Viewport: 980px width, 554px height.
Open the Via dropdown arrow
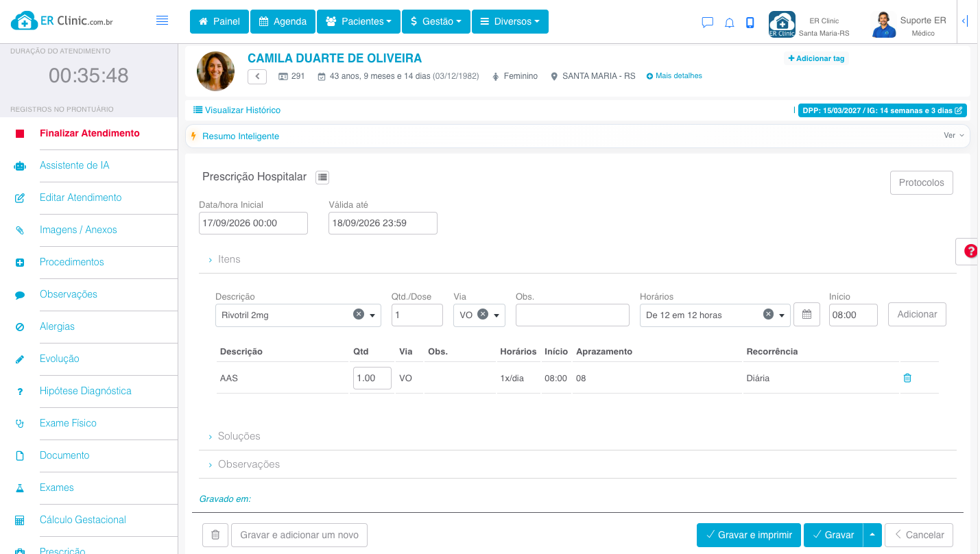[x=497, y=315]
